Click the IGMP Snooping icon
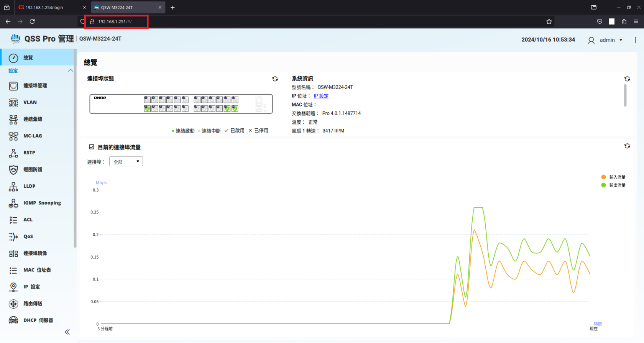This screenshot has height=343, width=644. pos(13,203)
